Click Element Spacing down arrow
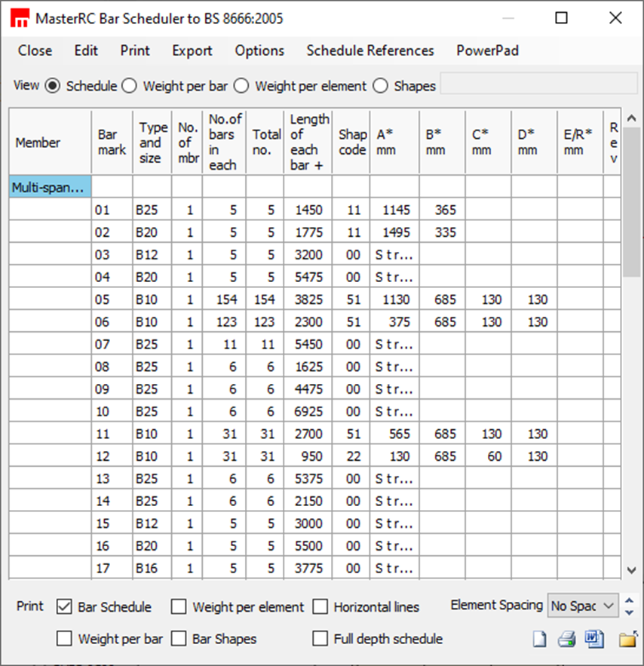 (630, 612)
